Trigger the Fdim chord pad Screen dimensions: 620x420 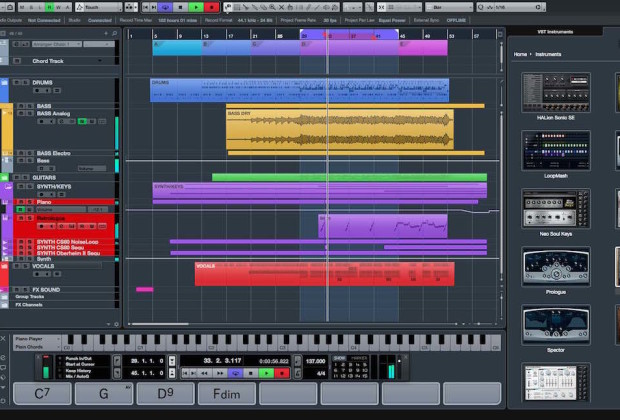227,393
